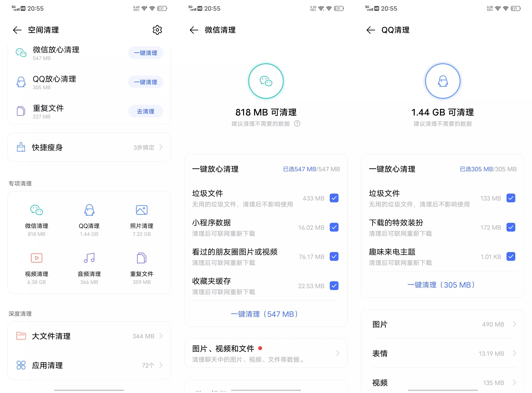The height and width of the screenshot is (393, 532).
Task: Expand the quick slimming entry chevron
Action: (161, 147)
